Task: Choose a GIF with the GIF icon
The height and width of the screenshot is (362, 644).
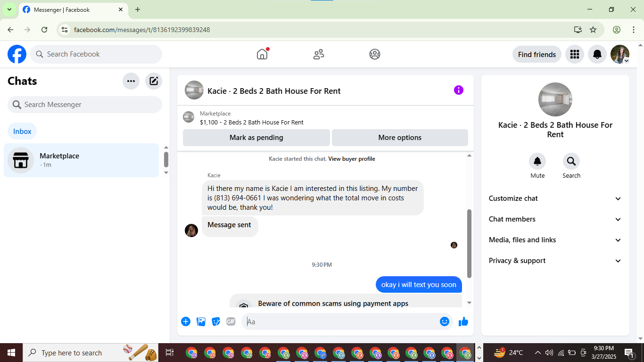Action: click(231, 321)
